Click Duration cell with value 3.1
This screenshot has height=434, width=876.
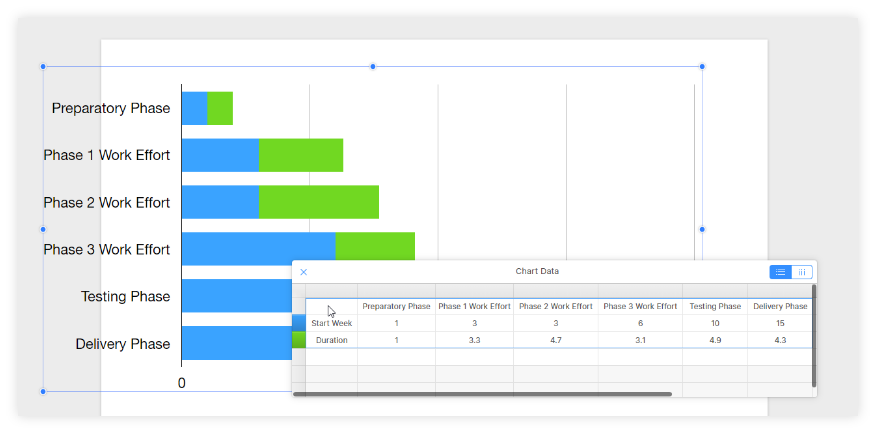tap(640, 340)
